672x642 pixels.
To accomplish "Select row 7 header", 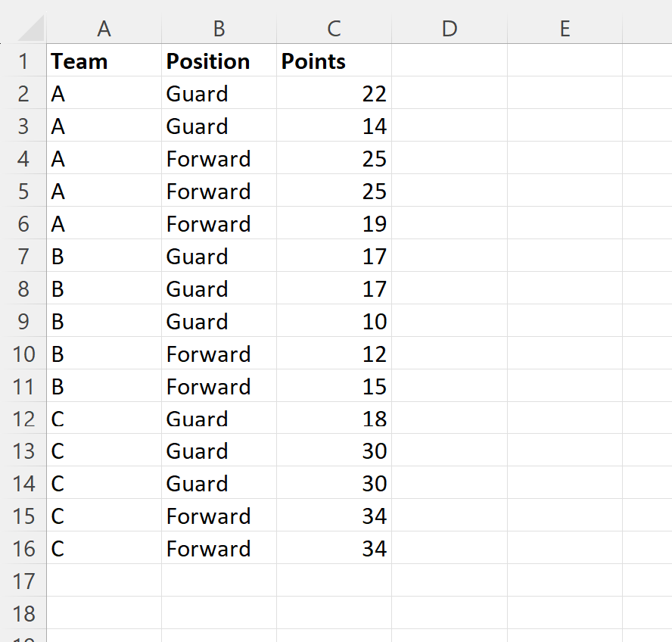I will coord(25,256).
